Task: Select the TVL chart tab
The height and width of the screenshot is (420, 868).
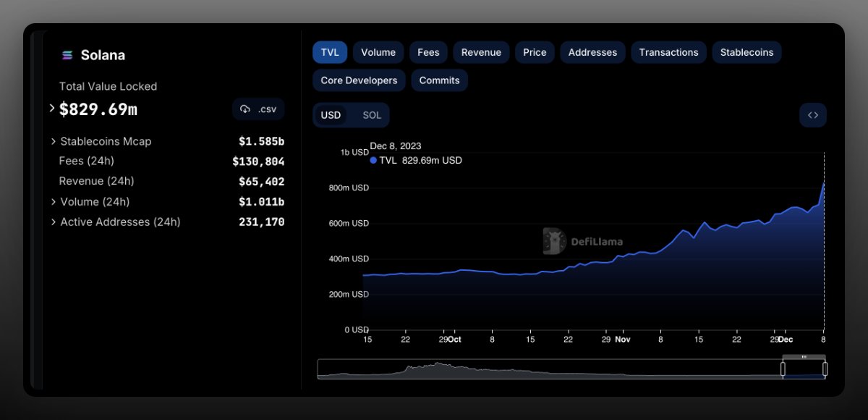Action: pos(330,52)
